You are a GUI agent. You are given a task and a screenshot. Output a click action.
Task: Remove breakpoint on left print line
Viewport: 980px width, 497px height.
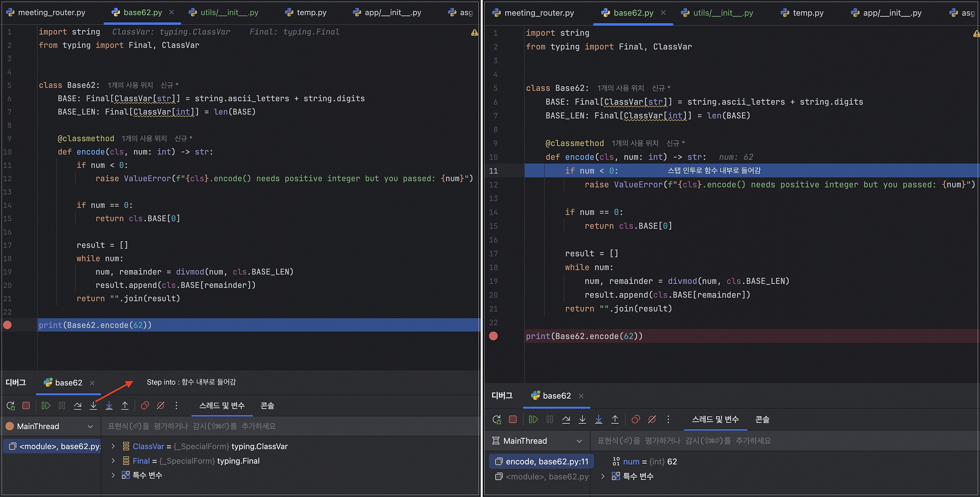pyautogui.click(x=7, y=325)
